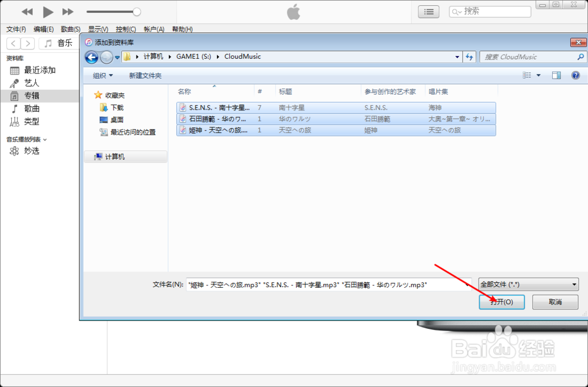Sort by the # column header
Image resolution: width=588 pixels, height=387 pixels.
coord(265,92)
